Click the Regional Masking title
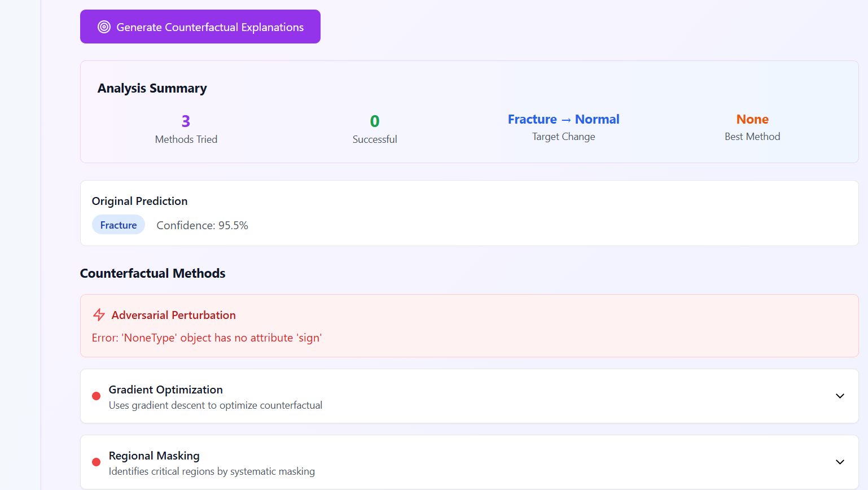Viewport: 868px width, 490px height. point(154,456)
